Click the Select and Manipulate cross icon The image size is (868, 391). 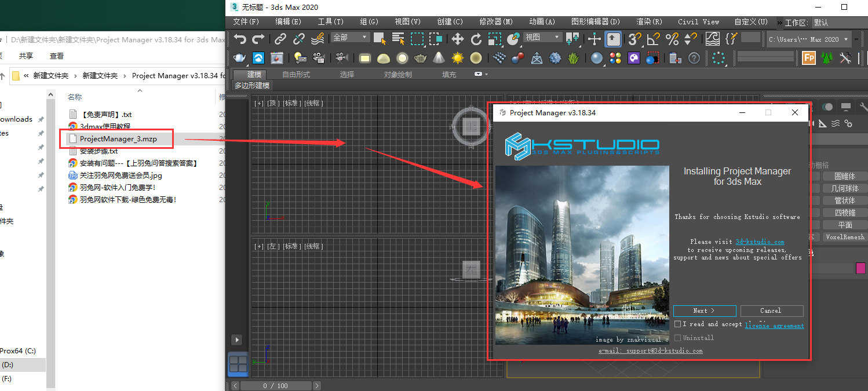(x=595, y=39)
